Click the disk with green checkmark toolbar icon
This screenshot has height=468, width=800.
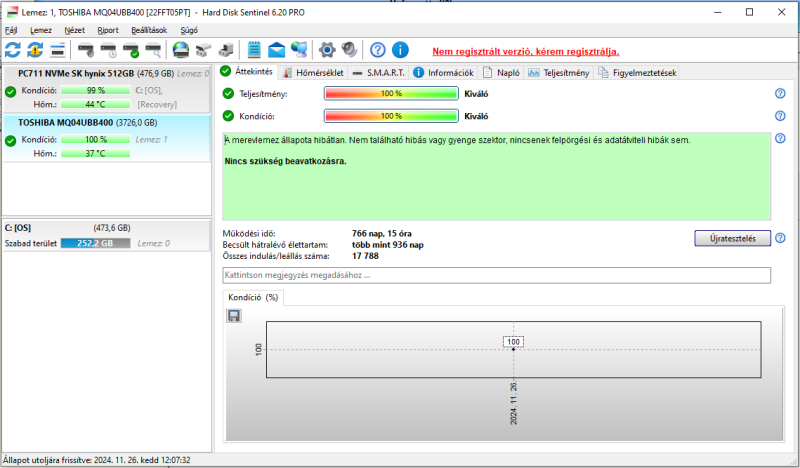[131, 50]
